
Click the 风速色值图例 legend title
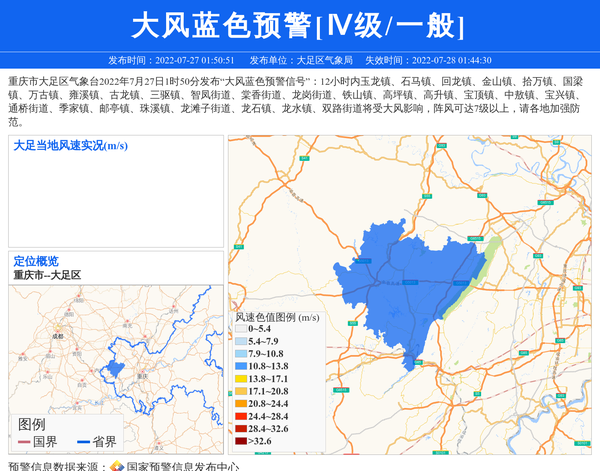pyautogui.click(x=277, y=317)
